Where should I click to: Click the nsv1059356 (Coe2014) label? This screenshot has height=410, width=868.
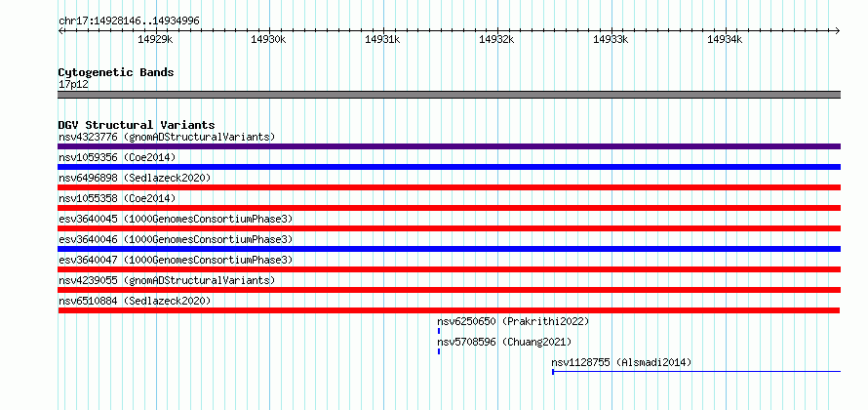coord(117,157)
